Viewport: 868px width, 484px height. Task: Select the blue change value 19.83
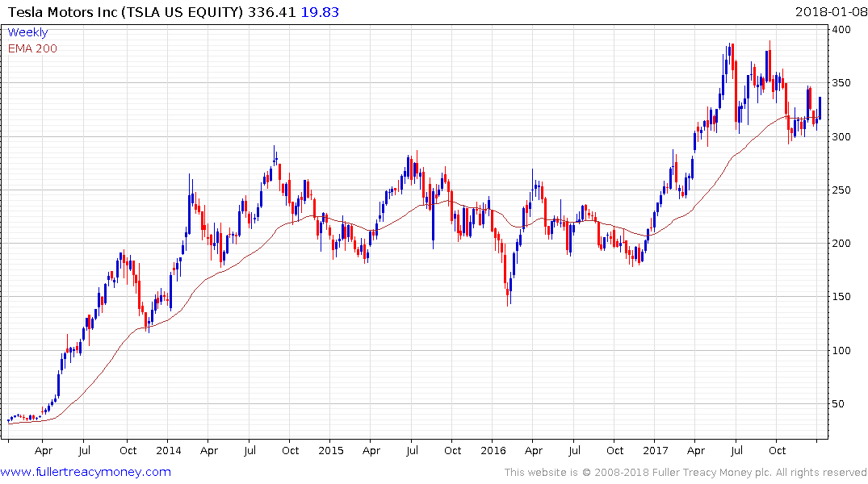[320, 12]
